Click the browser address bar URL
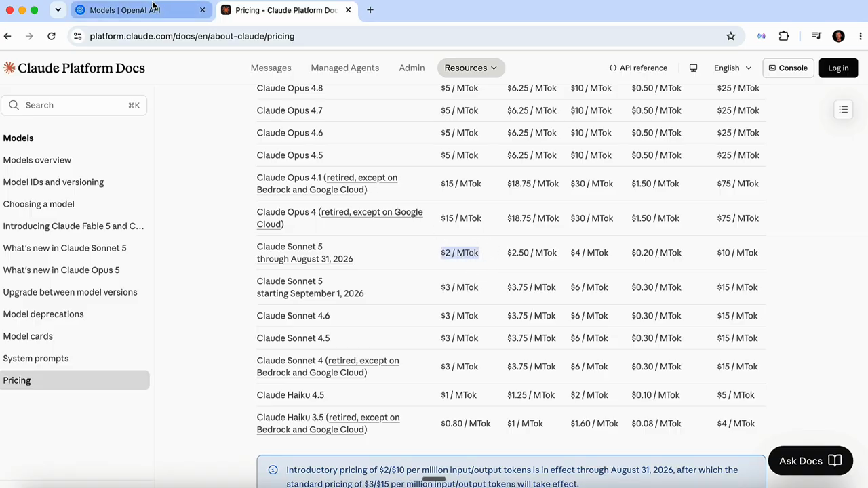The width and height of the screenshot is (868, 488). point(192,36)
